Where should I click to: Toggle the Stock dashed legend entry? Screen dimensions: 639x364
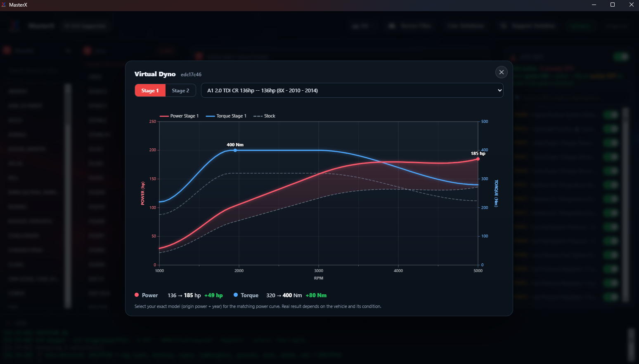tap(264, 116)
